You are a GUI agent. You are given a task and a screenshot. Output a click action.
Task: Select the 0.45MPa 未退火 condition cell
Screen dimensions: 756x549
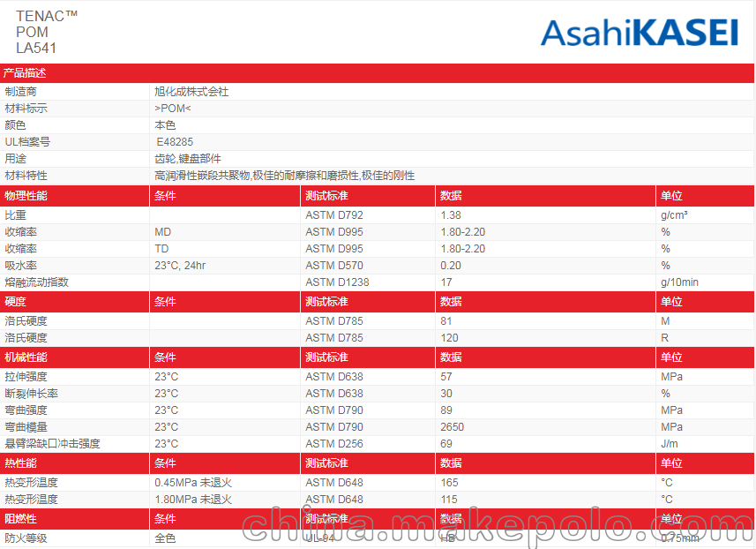[x=193, y=483]
